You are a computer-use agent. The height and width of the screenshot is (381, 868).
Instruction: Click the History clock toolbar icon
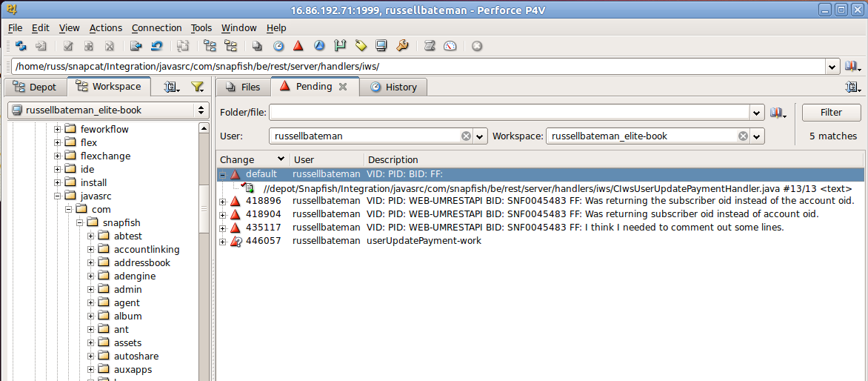coord(278,46)
